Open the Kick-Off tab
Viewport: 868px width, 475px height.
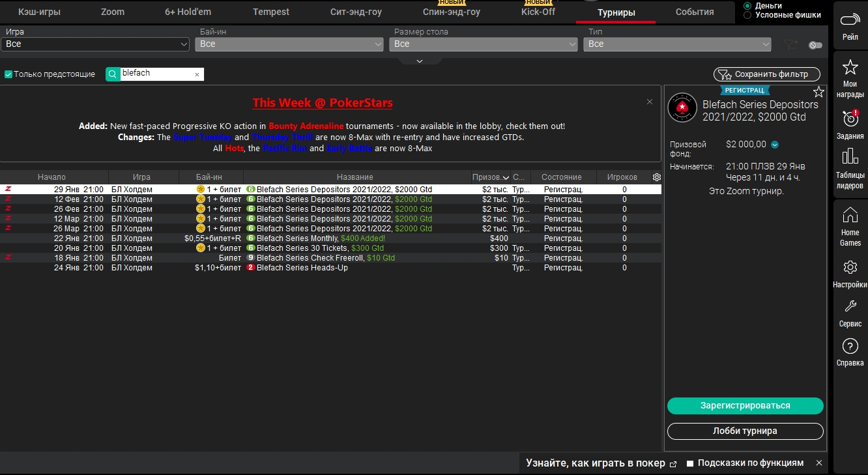(538, 12)
